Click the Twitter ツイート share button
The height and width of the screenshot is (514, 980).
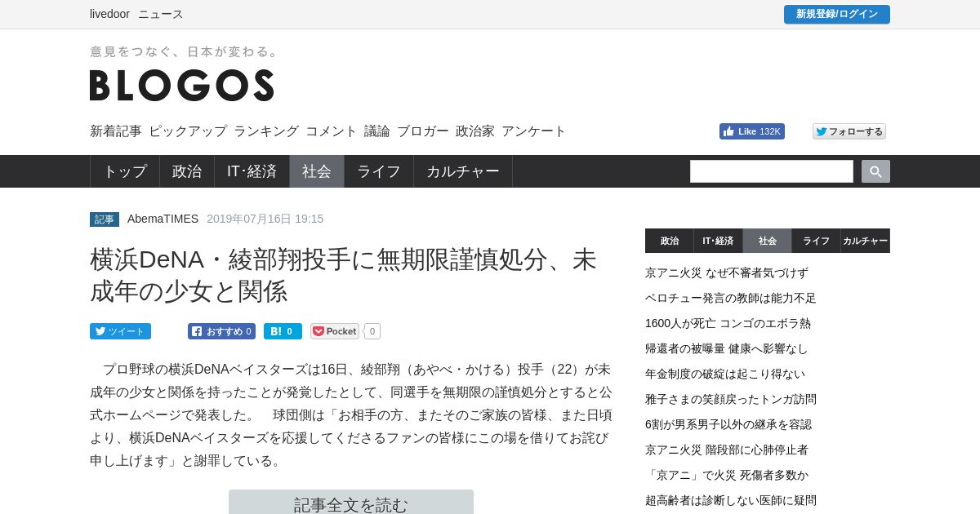click(x=120, y=331)
